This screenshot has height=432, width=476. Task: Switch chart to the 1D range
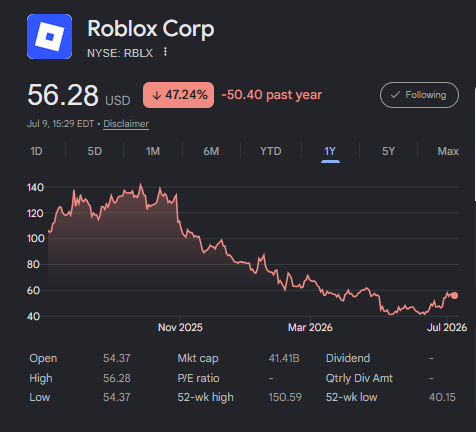pyautogui.click(x=36, y=151)
